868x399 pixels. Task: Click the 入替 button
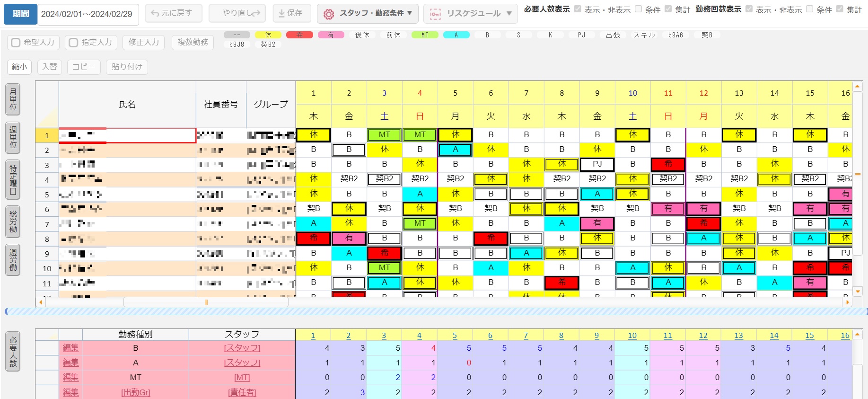click(50, 67)
